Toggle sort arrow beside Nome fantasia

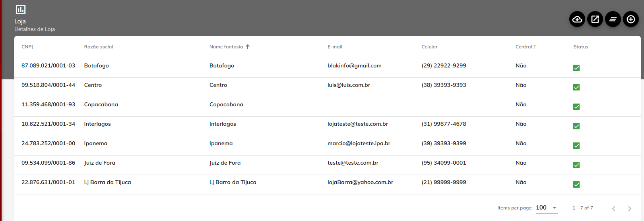(248, 47)
